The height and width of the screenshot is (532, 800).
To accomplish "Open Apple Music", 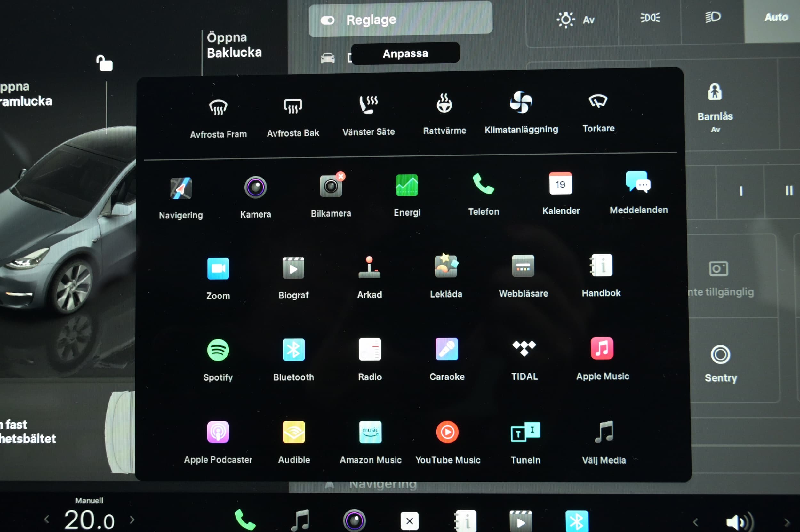I will [x=602, y=359].
